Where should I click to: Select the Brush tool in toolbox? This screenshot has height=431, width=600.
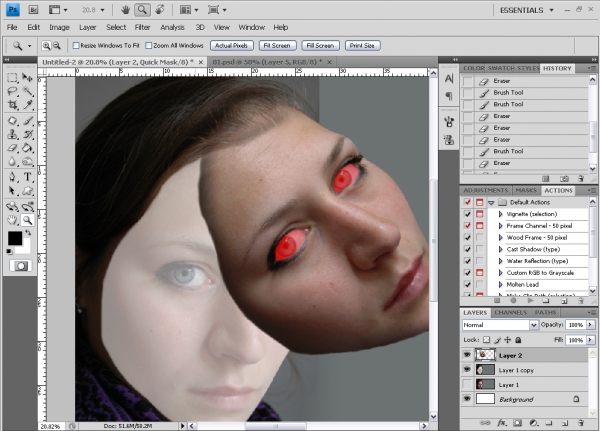tap(27, 121)
